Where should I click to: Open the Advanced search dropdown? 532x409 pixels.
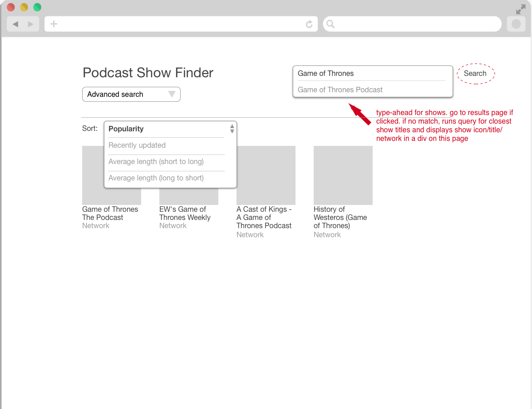coord(131,95)
